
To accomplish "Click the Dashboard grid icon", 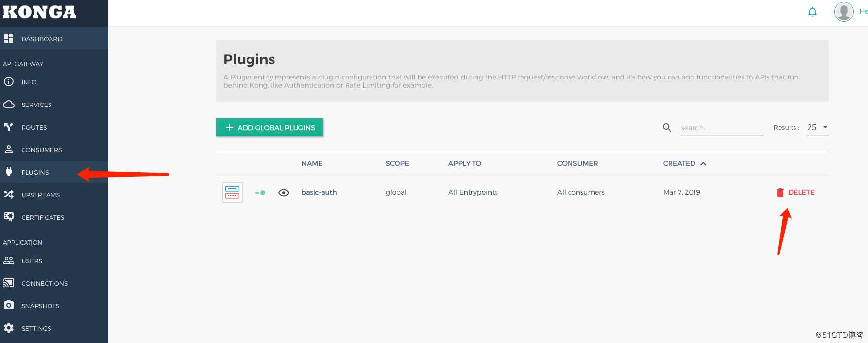I will (x=9, y=38).
